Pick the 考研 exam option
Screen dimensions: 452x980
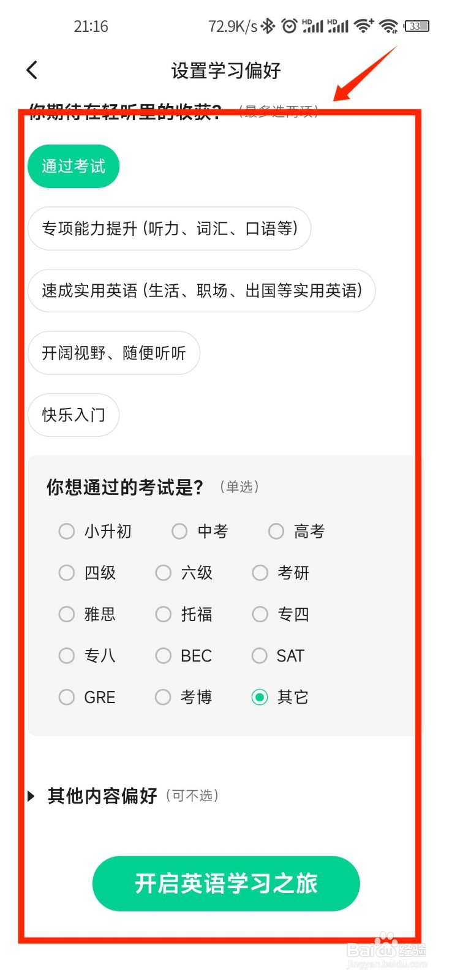coord(260,573)
